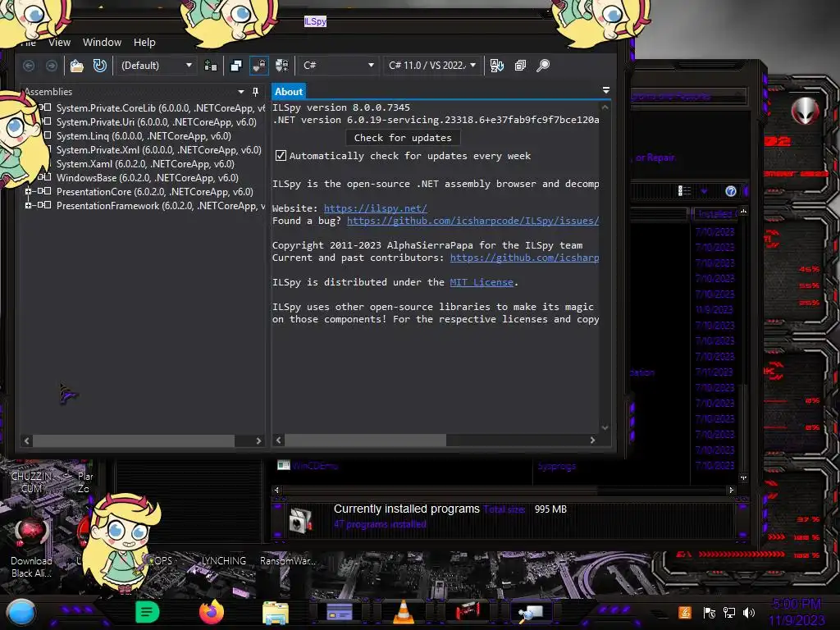Open the Download Black Ali... desktop icon
This screenshot has height=630, width=840.
(x=31, y=547)
